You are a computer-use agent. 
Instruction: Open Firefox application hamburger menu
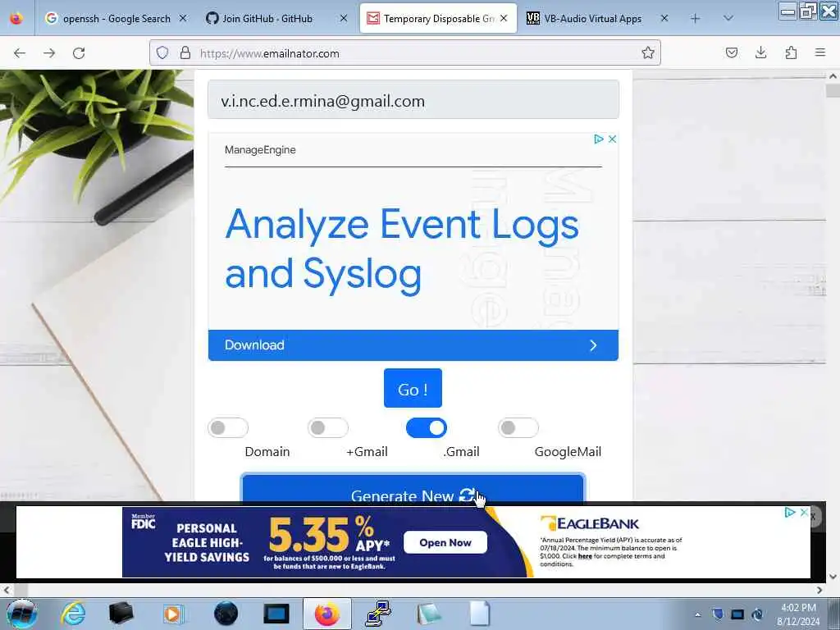click(820, 52)
